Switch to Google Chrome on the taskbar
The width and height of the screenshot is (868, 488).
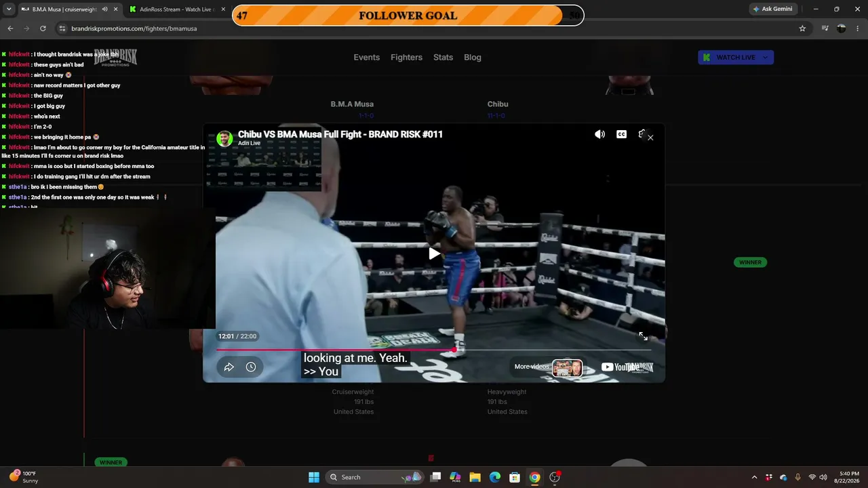(x=534, y=477)
